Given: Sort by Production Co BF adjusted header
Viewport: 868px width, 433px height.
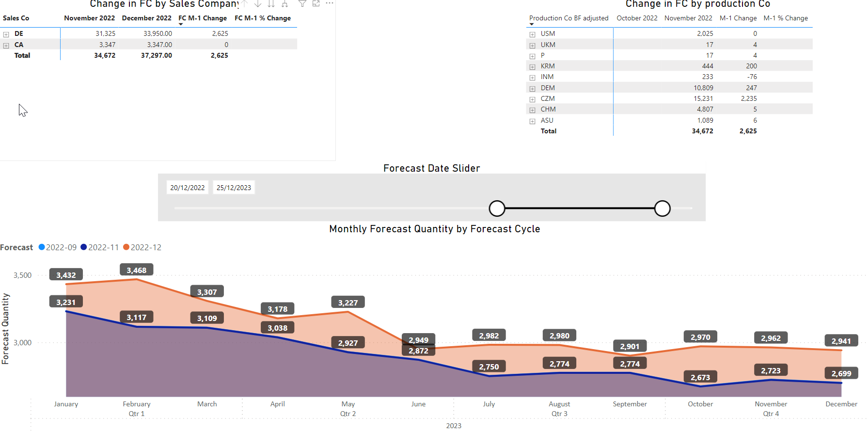Looking at the screenshot, I should point(568,18).
